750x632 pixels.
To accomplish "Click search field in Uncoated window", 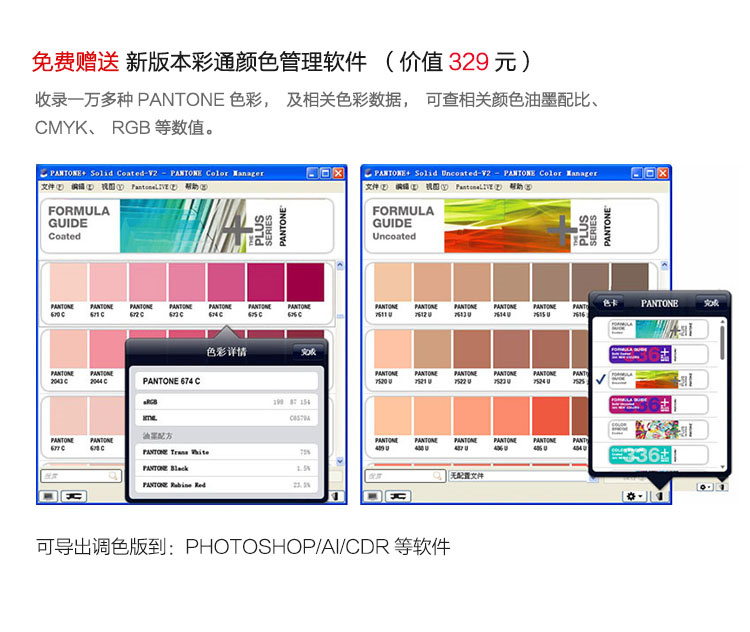I will click(x=405, y=476).
